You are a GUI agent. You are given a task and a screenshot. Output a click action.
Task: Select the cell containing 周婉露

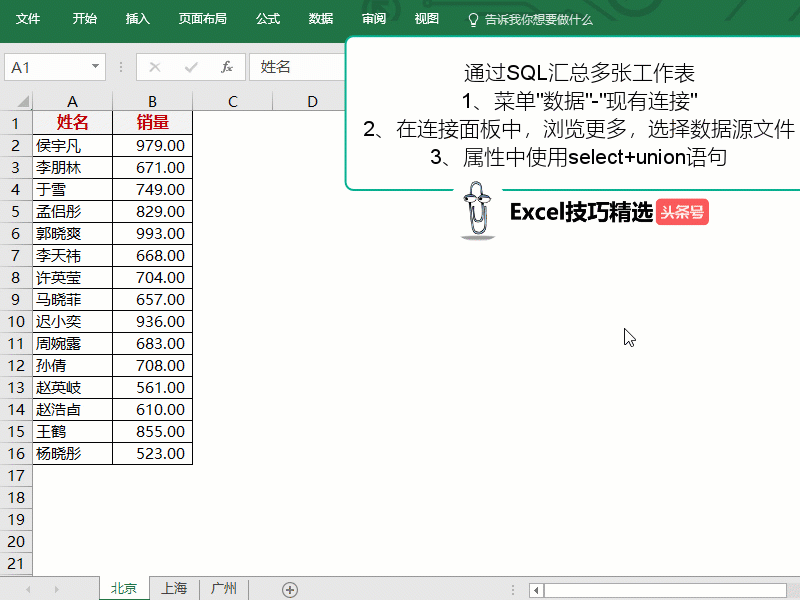click(72, 343)
